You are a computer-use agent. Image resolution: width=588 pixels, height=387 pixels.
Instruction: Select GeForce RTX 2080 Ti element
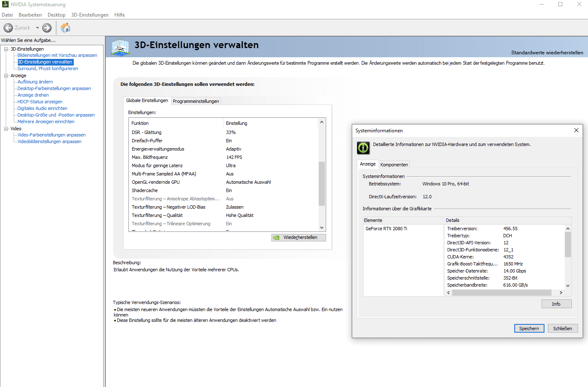[386, 229]
